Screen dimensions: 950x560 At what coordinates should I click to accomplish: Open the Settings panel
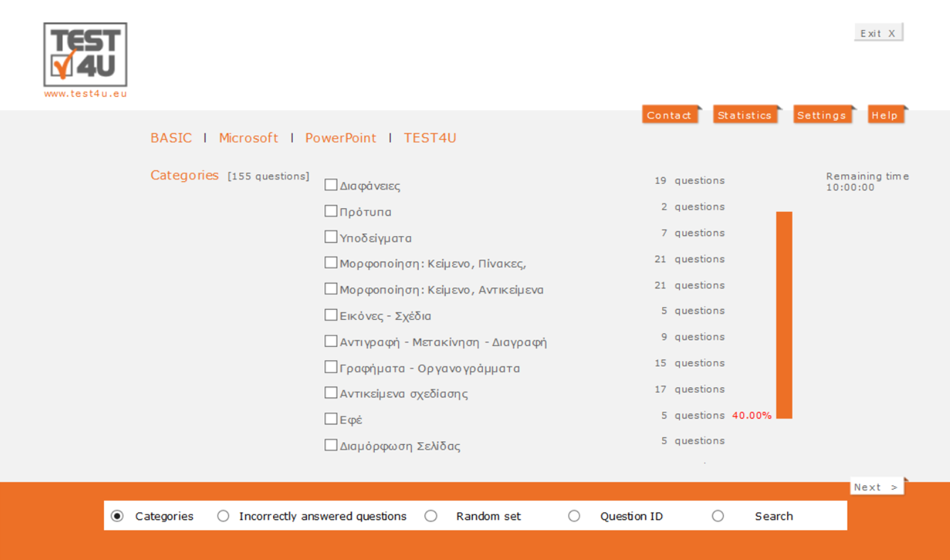822,114
